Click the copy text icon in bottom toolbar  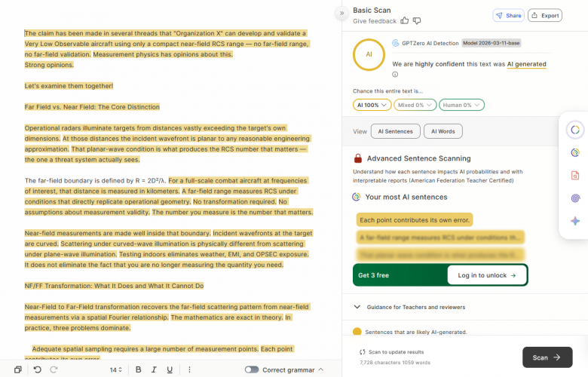pyautogui.click(x=18, y=369)
